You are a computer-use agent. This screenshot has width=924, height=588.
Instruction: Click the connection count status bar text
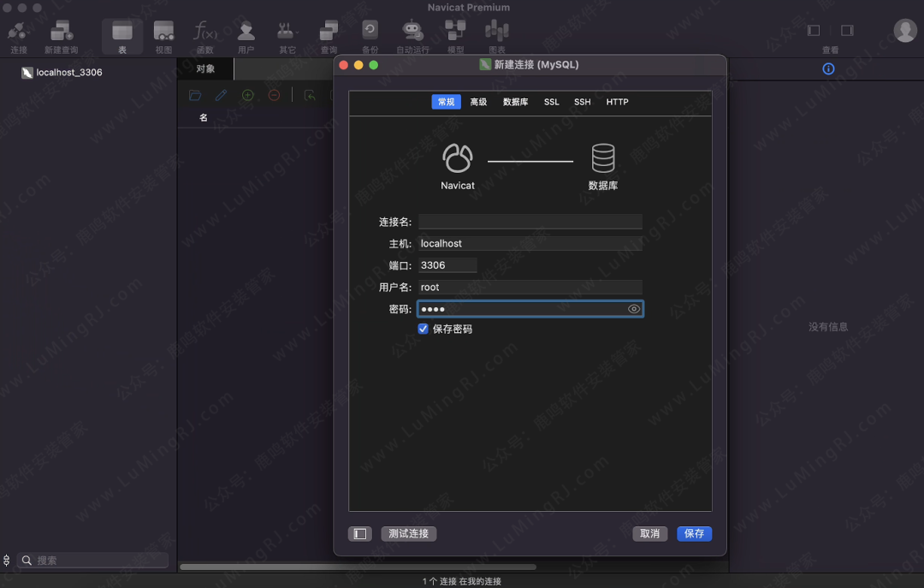(461, 581)
